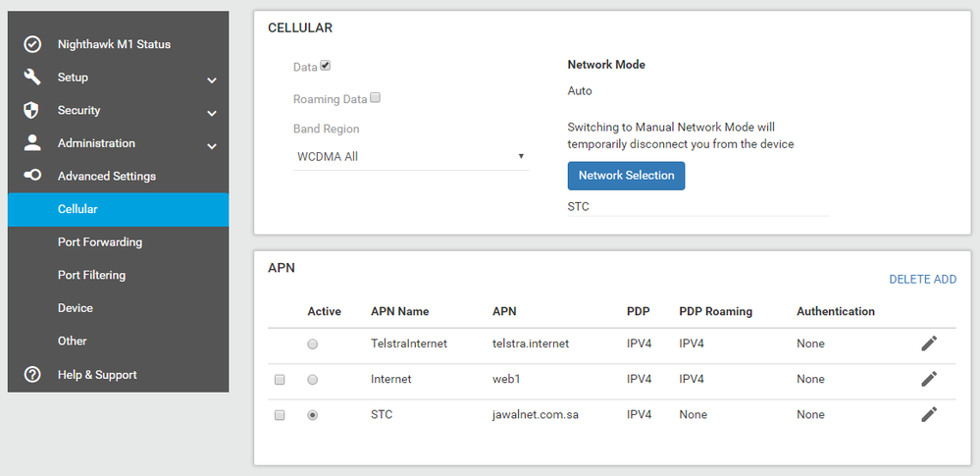The height and width of the screenshot is (476, 980).
Task: Select TelstraInternet as active APN
Action: click(x=313, y=344)
